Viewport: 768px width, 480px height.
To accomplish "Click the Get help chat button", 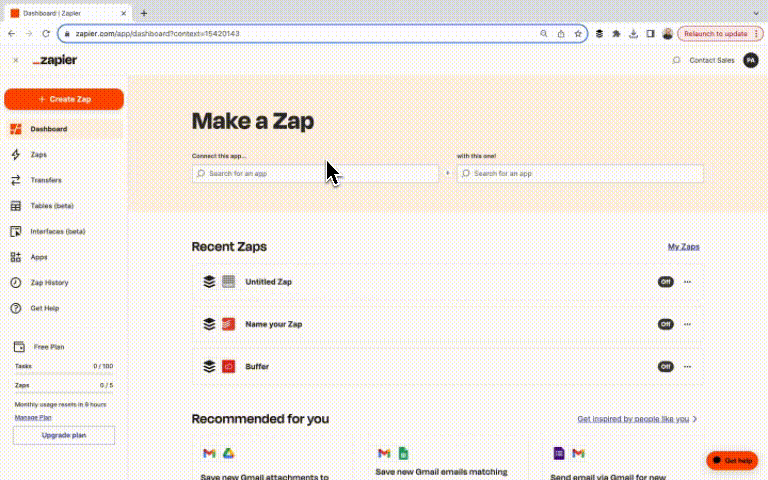I will pos(732,460).
